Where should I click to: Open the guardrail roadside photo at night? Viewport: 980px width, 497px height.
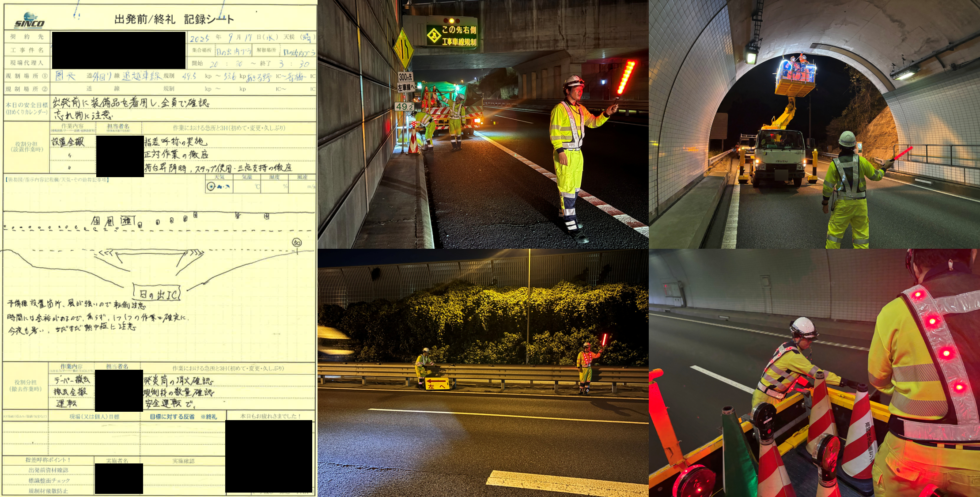coord(483,372)
